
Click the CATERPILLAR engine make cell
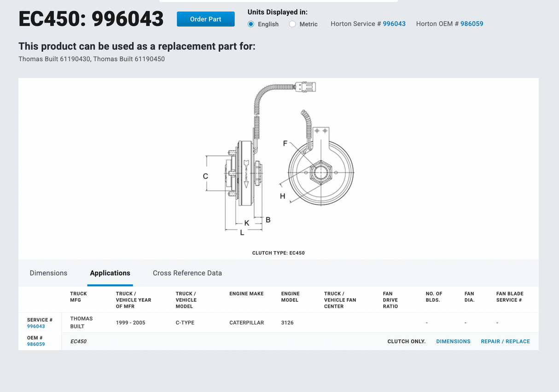pos(246,323)
